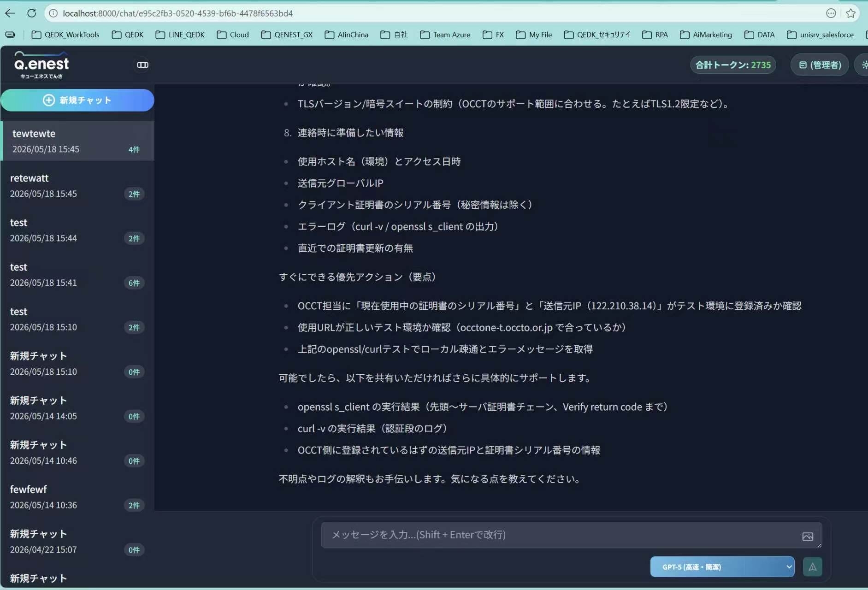
Task: Open the (管理者) admin menu button
Action: [x=820, y=65]
